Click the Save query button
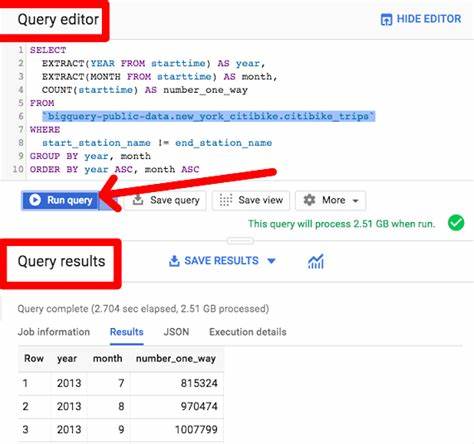This screenshot has width=474, height=444. pyautogui.click(x=165, y=200)
